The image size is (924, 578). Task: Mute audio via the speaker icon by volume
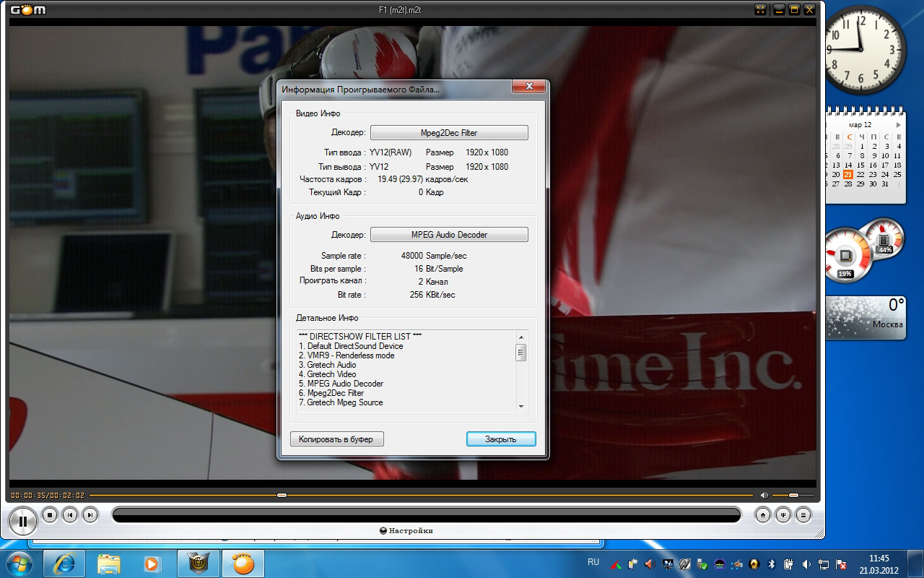point(764,496)
